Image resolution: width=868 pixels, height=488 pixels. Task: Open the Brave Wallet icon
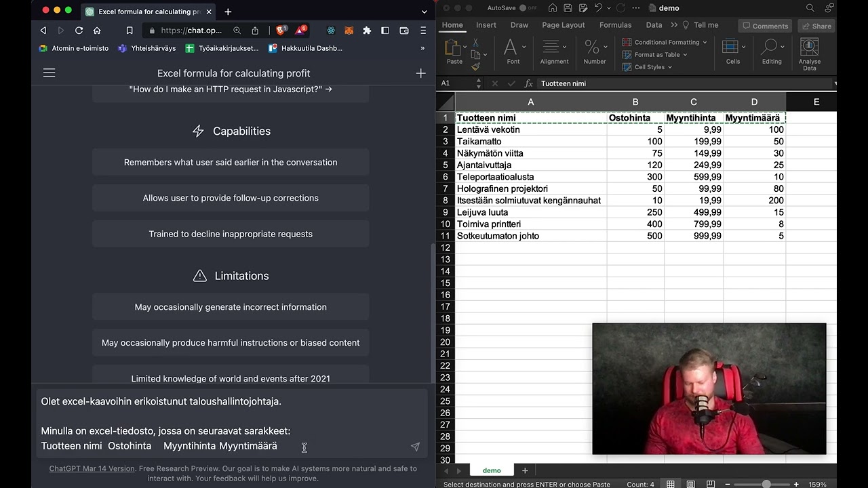point(404,30)
